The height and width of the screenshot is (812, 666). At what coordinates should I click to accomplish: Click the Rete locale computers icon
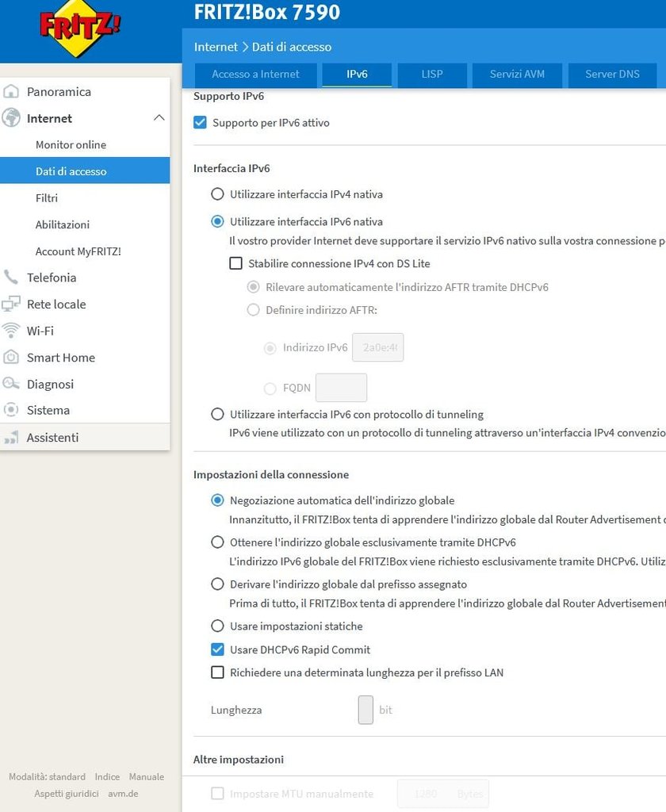point(11,304)
